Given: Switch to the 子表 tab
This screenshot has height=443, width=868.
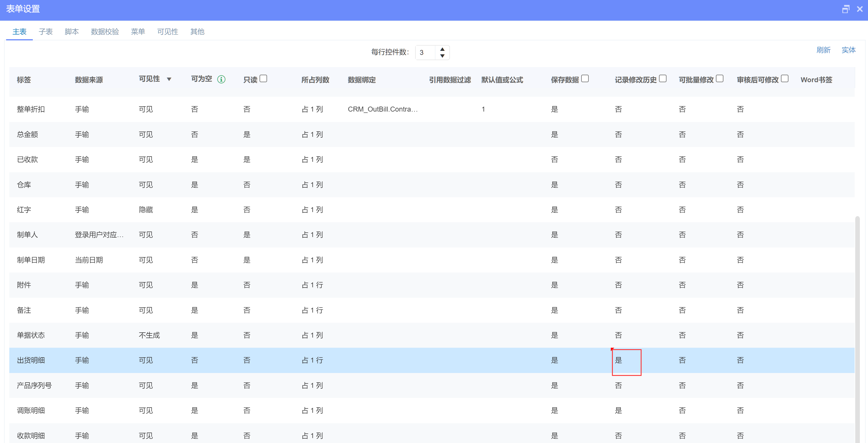Looking at the screenshot, I should click(x=46, y=32).
